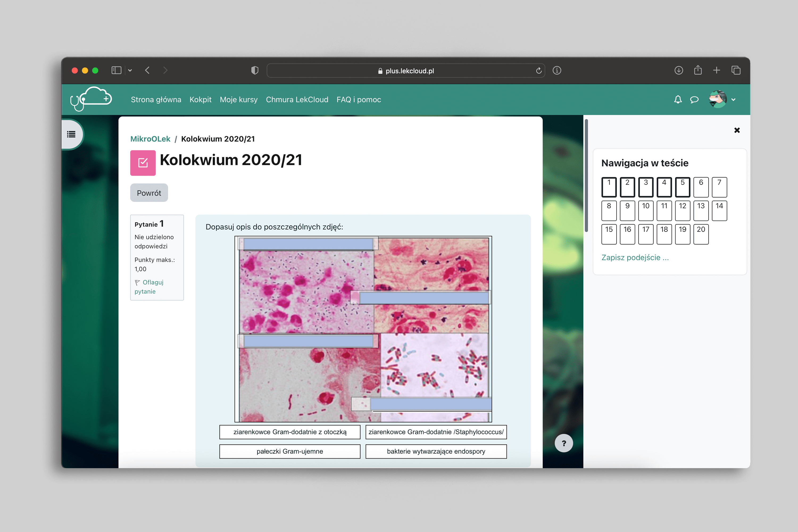Viewport: 798px width, 532px height.
Task: Pick question 18 in test navigation
Action: 664,234
